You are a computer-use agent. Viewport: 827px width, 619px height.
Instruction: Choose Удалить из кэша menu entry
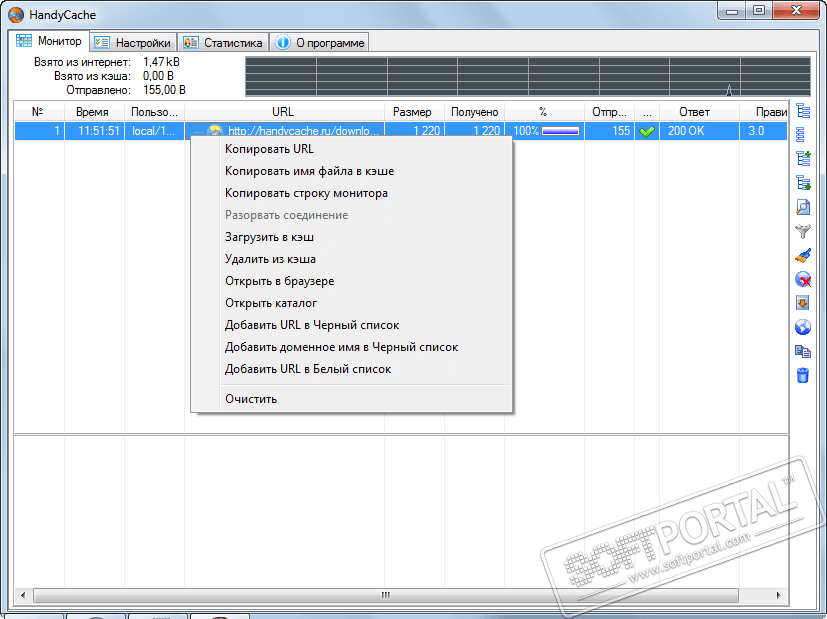click(x=351, y=259)
